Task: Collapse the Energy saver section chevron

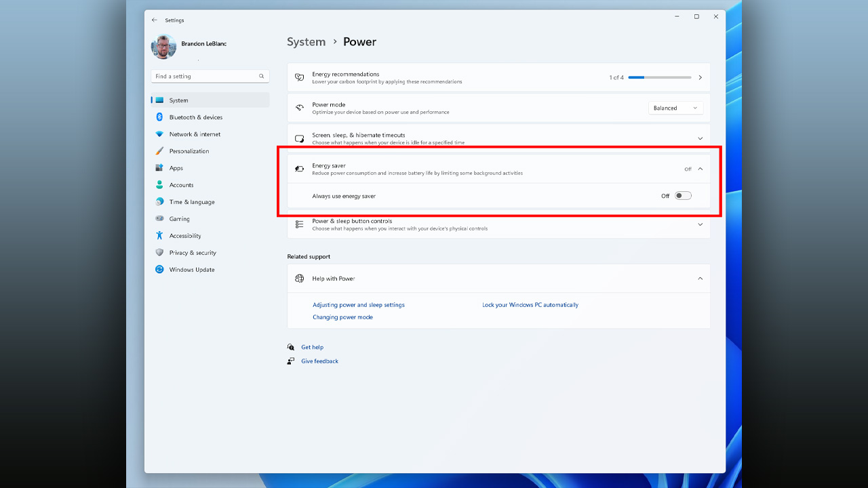Action: pyautogui.click(x=701, y=169)
